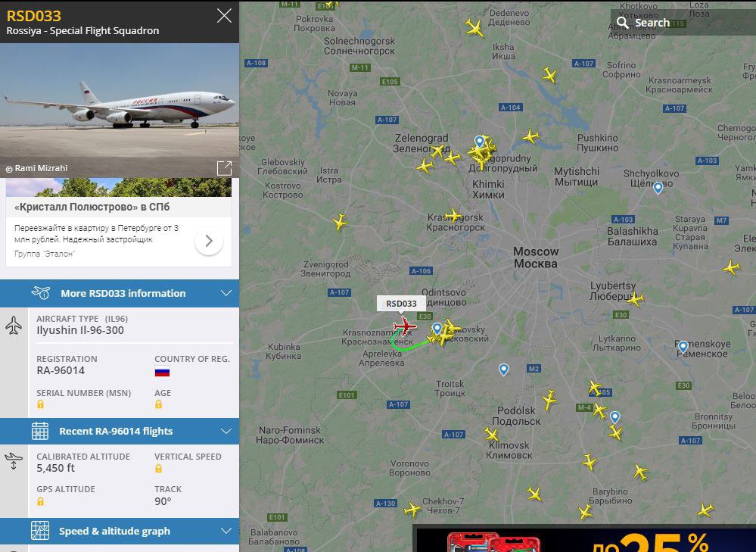Open the aircraft photo in new window
The width and height of the screenshot is (756, 552).
[x=224, y=168]
